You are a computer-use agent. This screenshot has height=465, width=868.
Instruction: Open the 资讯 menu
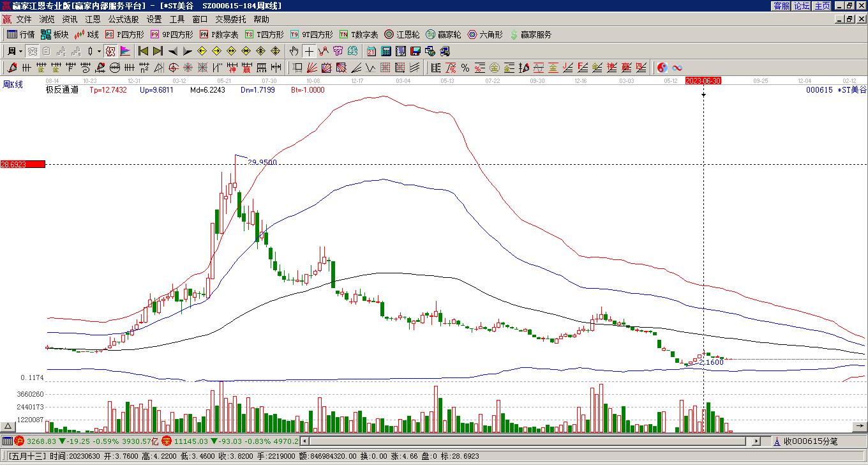click(70, 20)
